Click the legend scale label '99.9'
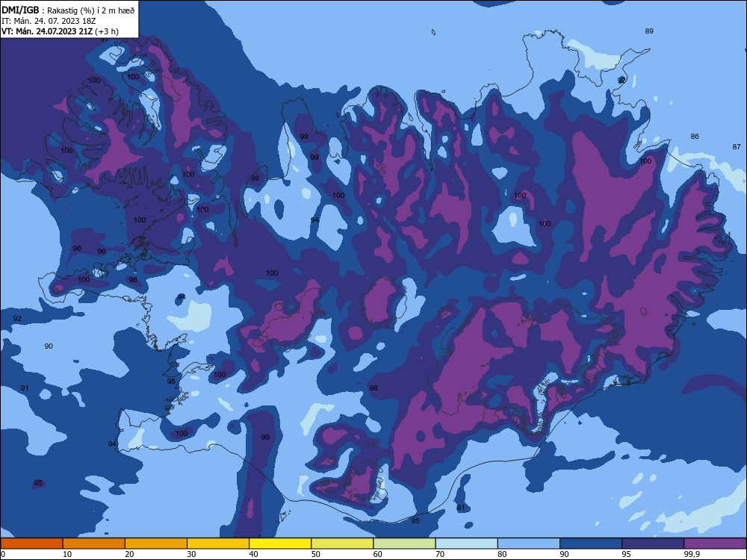 692,554
